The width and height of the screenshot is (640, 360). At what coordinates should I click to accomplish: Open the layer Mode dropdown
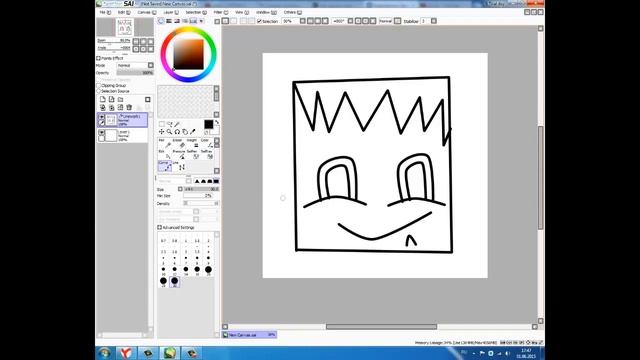(151, 65)
